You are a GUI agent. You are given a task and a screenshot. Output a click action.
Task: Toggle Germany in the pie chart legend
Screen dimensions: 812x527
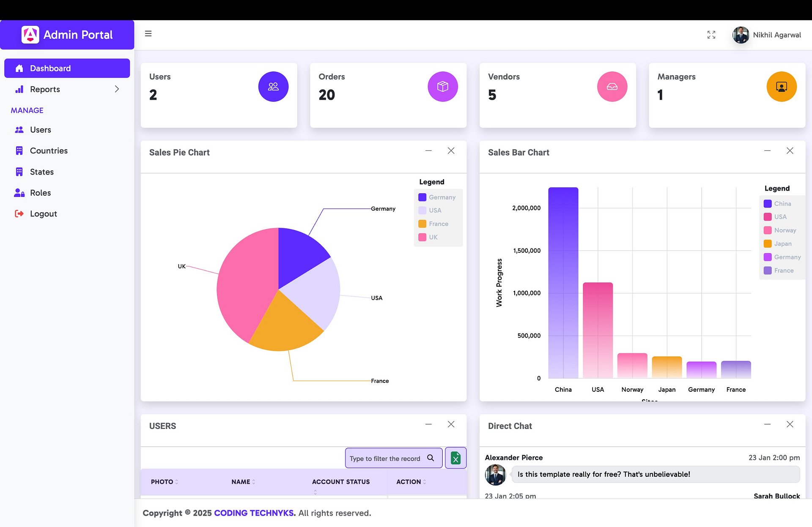[x=437, y=197]
